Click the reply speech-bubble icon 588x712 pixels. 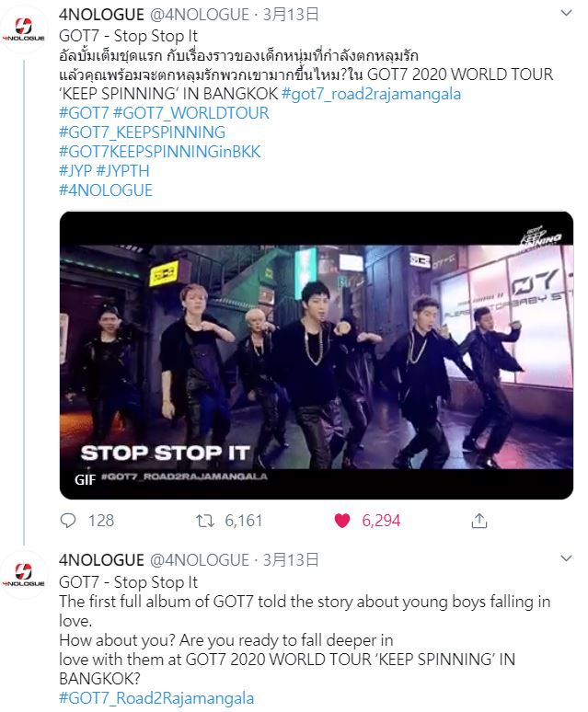[68, 521]
